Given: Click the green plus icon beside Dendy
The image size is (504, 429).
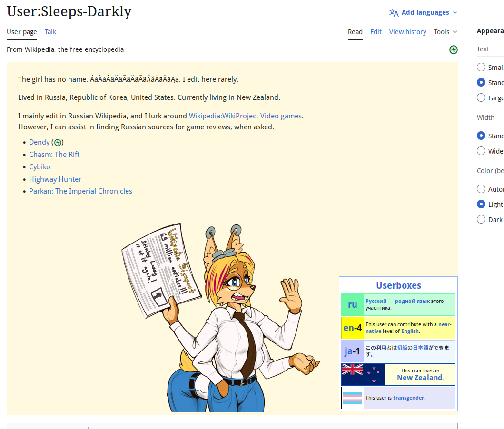Looking at the screenshot, I should tap(58, 142).
